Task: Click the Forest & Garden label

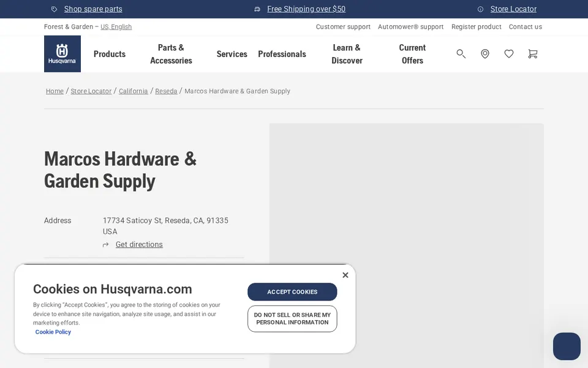Action: point(69,26)
